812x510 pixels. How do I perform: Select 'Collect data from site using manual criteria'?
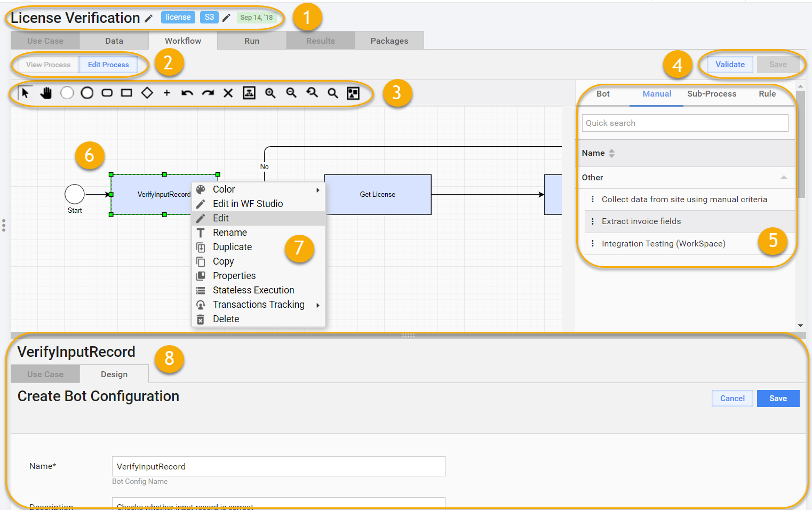(x=690, y=200)
